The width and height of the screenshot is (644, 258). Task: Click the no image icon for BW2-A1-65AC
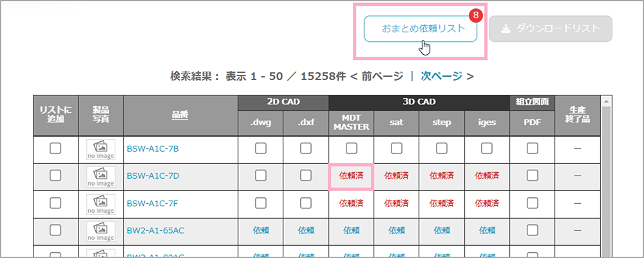100,230
